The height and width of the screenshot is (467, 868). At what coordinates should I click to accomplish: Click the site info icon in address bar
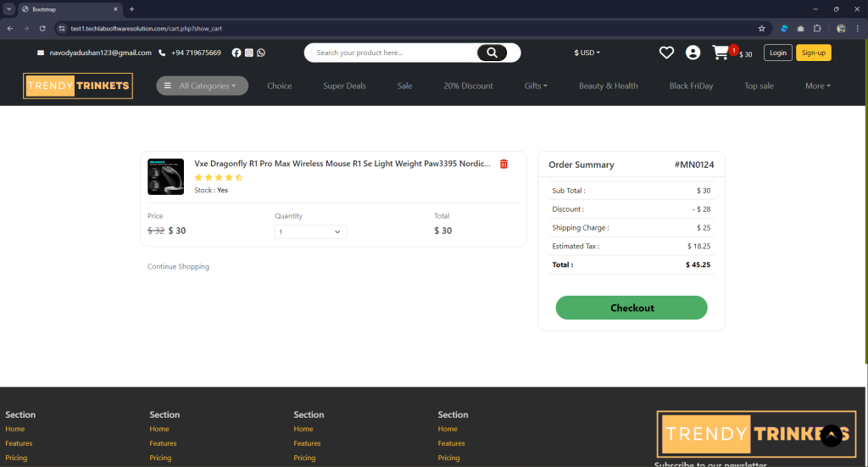[62, 28]
